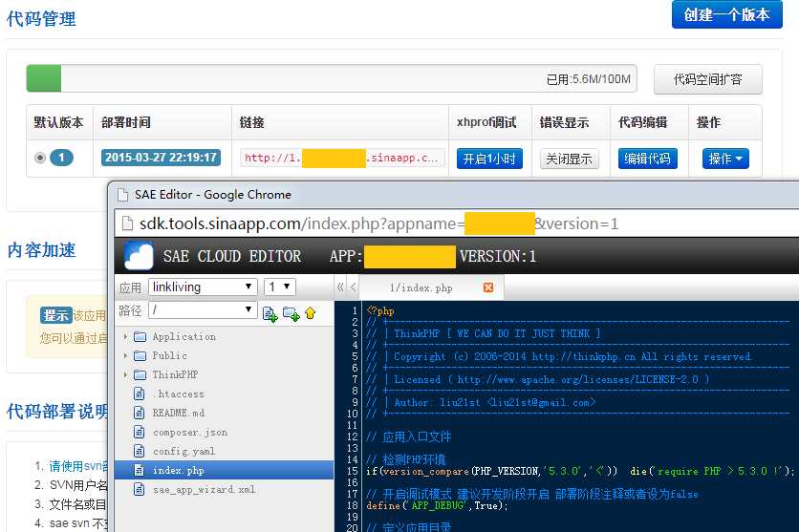The image size is (799, 532).
Task: Click the 请使用svn link in deploy notes
Action: 78,466
